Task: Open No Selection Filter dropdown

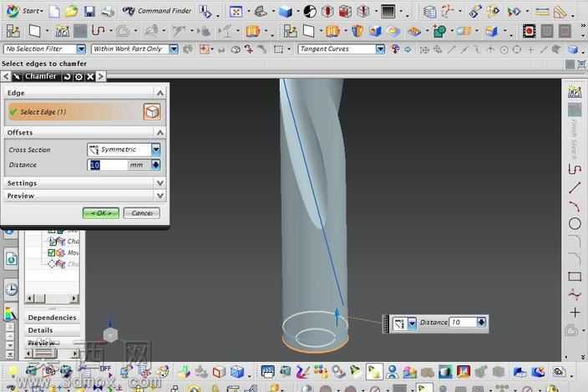Action: 81,48
